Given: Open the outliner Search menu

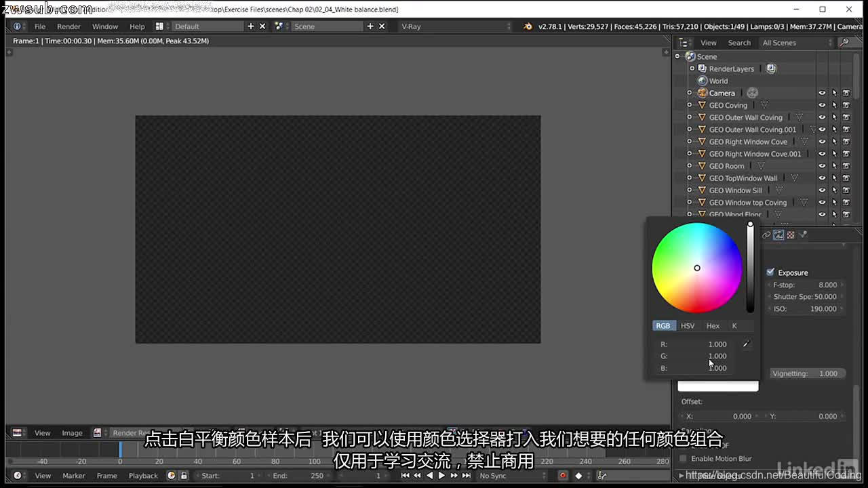Looking at the screenshot, I should click(x=739, y=43).
